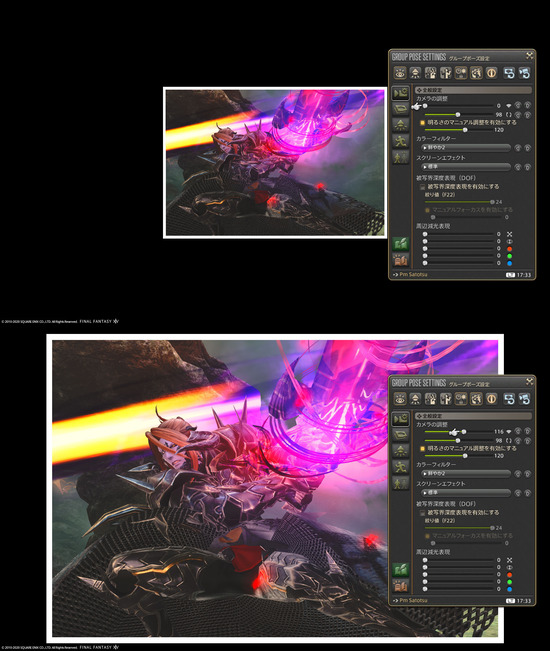Screen dimensions: 550x651
Task: Toggle manual focus checkbox in lower panel
Action: click(428, 536)
